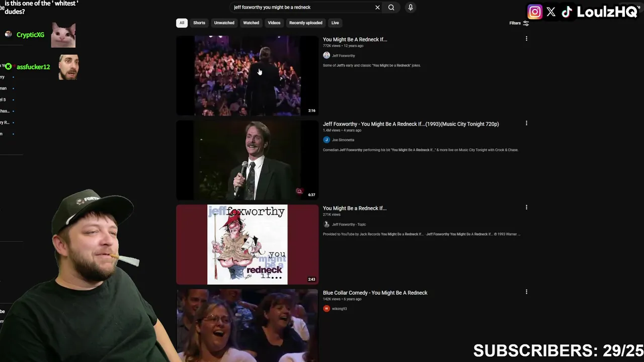The image size is (644, 362).
Task: Open the laughing audience video thumbnail
Action: (x=247, y=325)
